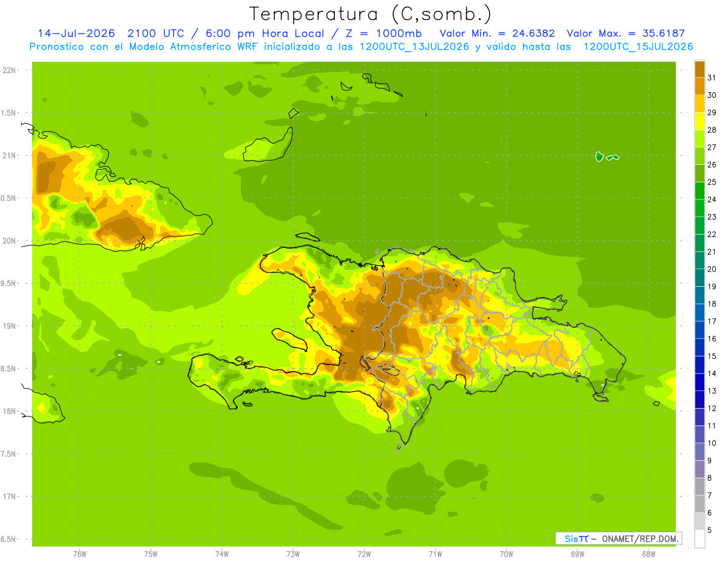Click the "72W" longitude label
Image resolution: width=728 pixels, height=562 pixels.
coord(364,554)
